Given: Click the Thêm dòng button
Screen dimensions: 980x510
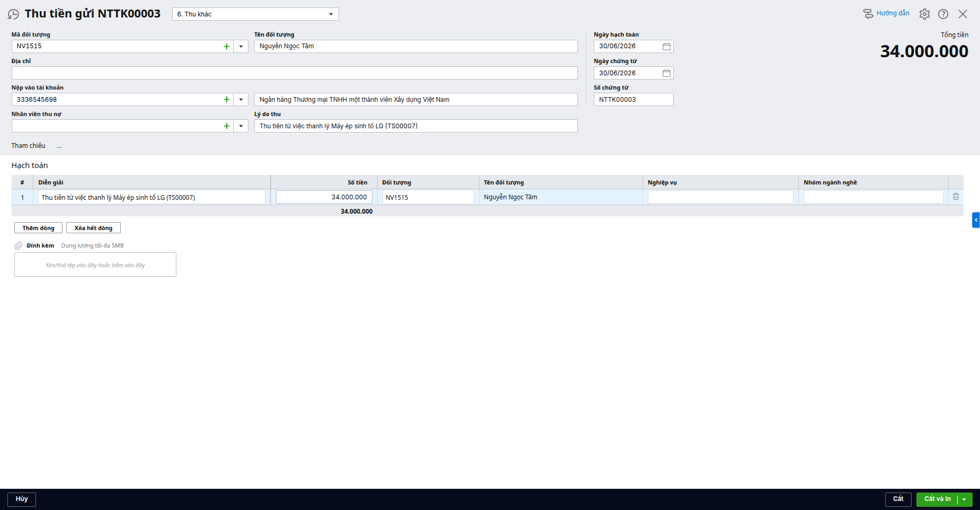Looking at the screenshot, I should pos(38,228).
